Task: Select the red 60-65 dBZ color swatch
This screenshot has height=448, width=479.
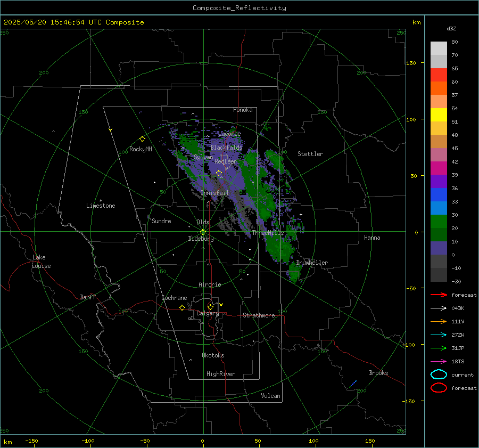Action: (x=439, y=75)
